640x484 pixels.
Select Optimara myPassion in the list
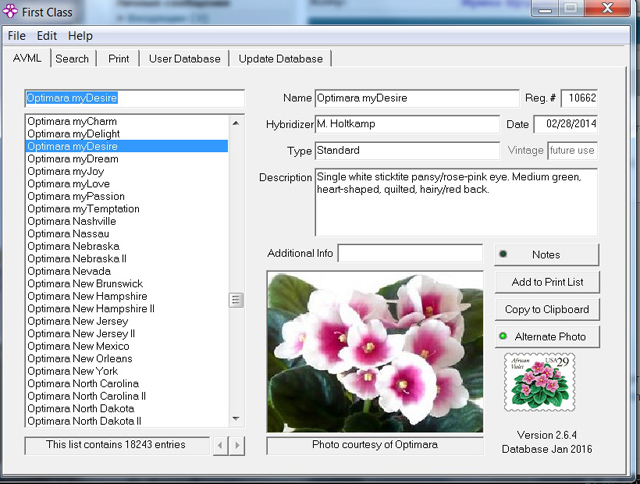[127, 196]
